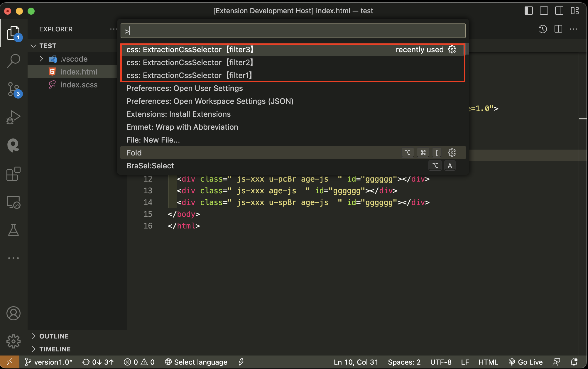Click Go Live in status bar
This screenshot has width=588, height=369.
coord(526,362)
